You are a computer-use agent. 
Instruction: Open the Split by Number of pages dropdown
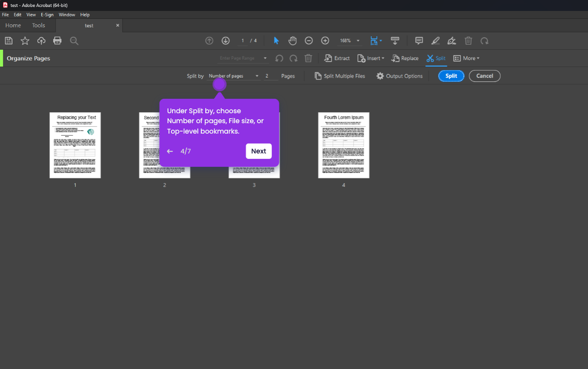tap(234, 76)
